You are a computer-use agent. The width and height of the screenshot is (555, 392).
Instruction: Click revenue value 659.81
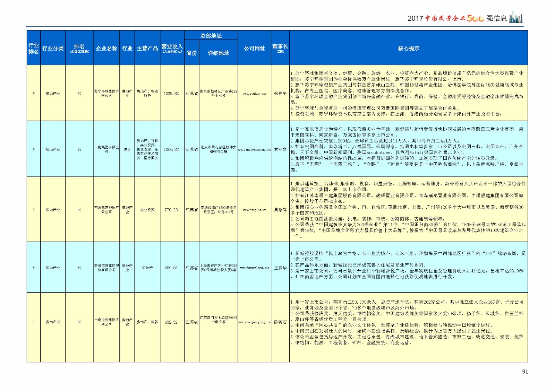pyautogui.click(x=171, y=268)
